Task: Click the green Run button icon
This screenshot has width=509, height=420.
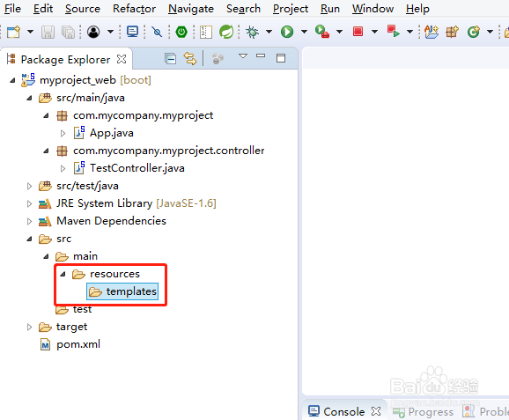Action: pos(287,32)
